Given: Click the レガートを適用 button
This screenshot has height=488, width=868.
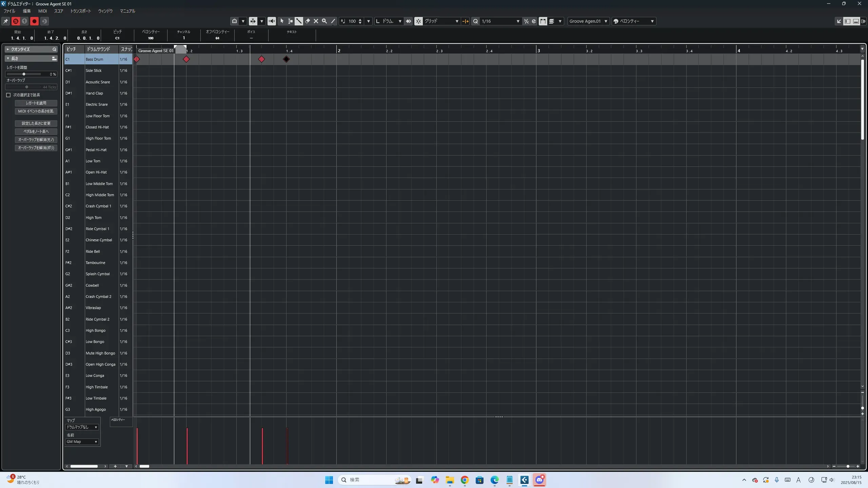Looking at the screenshot, I should pyautogui.click(x=36, y=103).
